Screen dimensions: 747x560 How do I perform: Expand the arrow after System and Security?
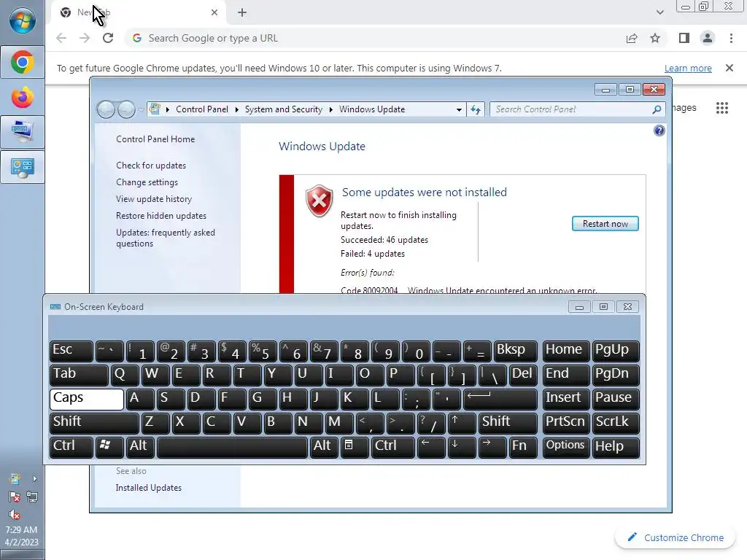330,109
